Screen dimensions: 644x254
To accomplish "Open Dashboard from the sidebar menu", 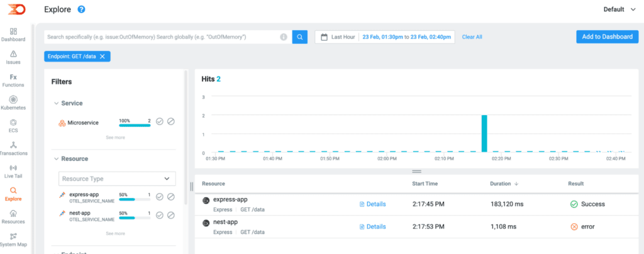I will coord(13,35).
